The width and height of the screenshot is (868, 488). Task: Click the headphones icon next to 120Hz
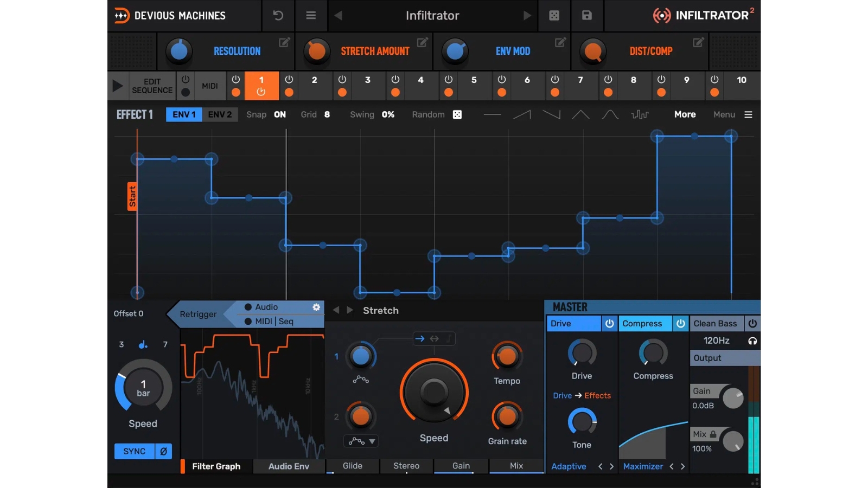752,341
